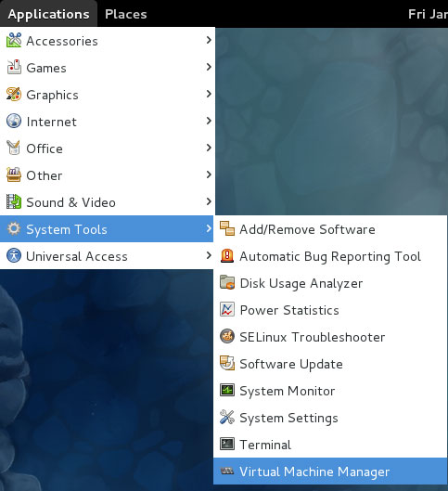Expand the Universal Access submenu arrow
This screenshot has width=448, height=491.
tap(209, 255)
